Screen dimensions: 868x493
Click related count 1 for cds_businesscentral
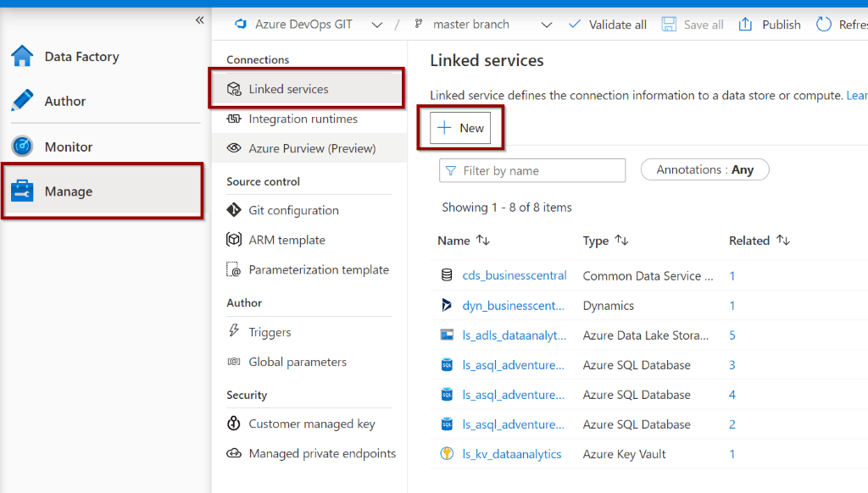click(x=732, y=275)
